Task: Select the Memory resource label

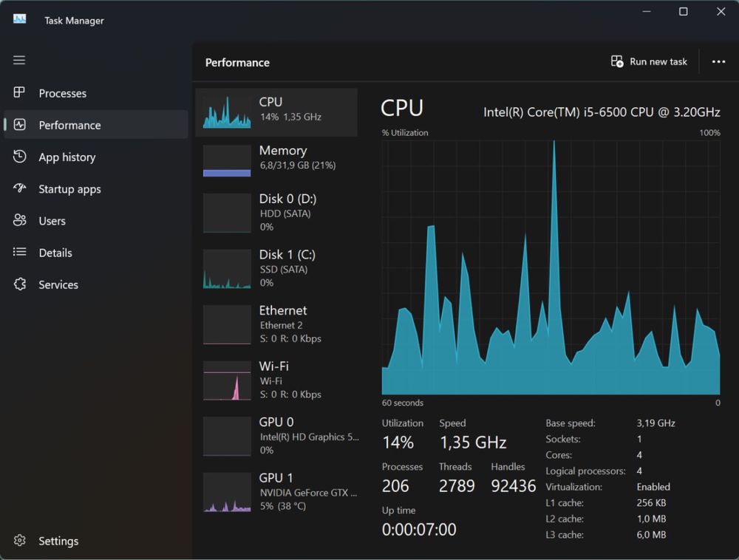Action: pos(283,151)
